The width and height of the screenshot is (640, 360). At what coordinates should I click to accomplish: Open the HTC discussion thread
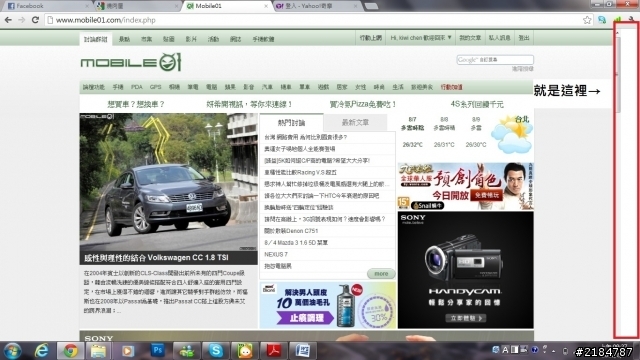pyautogui.click(x=322, y=196)
